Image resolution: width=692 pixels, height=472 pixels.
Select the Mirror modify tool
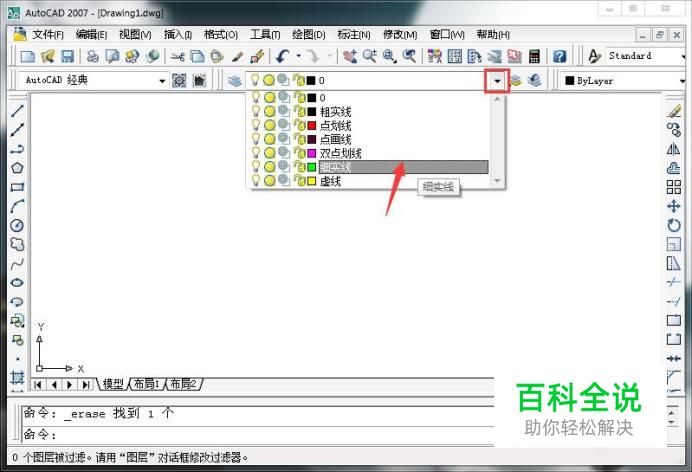click(x=673, y=149)
